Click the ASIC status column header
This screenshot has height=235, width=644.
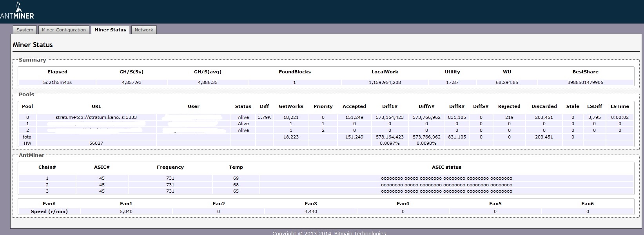[446, 167]
